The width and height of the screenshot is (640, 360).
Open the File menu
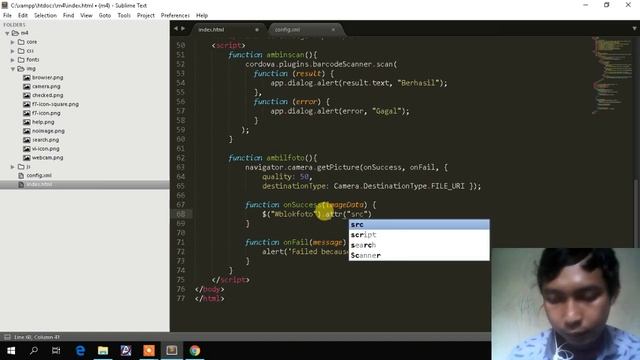[7, 16]
